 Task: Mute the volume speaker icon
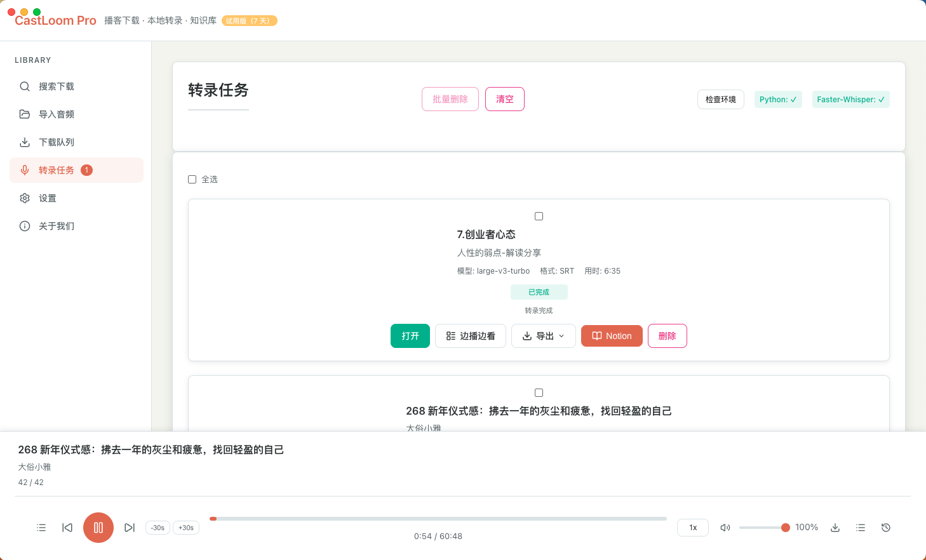pyautogui.click(x=725, y=527)
